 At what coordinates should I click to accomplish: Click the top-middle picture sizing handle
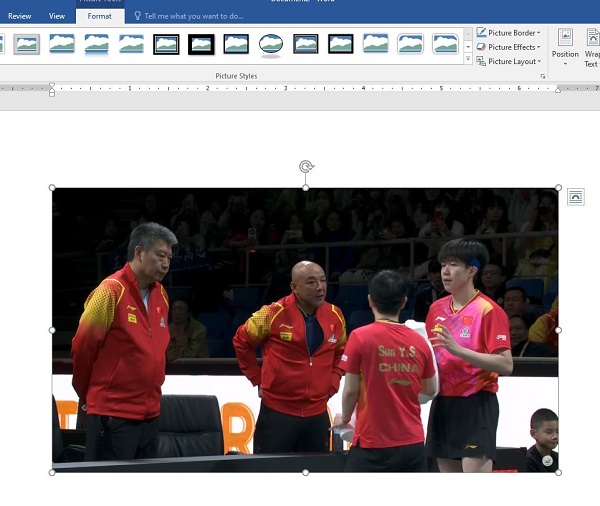305,188
